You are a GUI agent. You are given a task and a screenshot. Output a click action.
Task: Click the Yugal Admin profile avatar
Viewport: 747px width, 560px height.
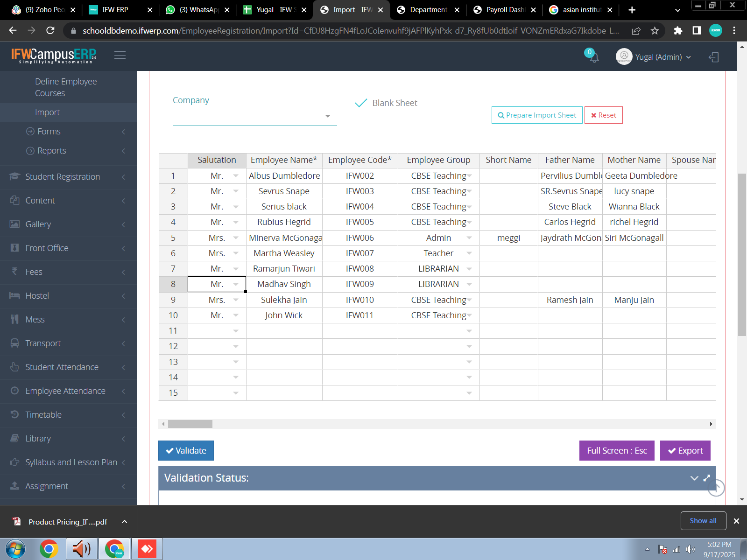(624, 56)
